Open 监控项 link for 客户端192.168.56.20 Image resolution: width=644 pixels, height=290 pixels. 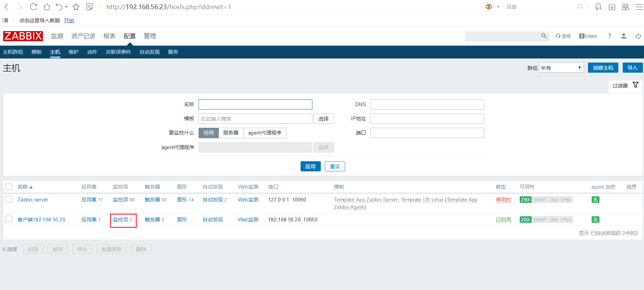[121, 220]
